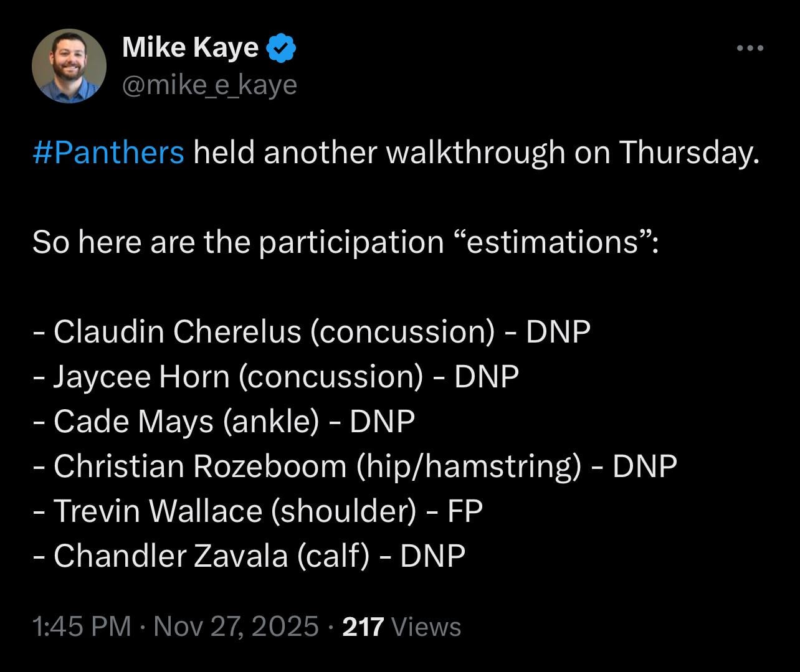Click the Nov 27, 2025 date
The width and height of the screenshot is (800, 672).
coord(236,627)
